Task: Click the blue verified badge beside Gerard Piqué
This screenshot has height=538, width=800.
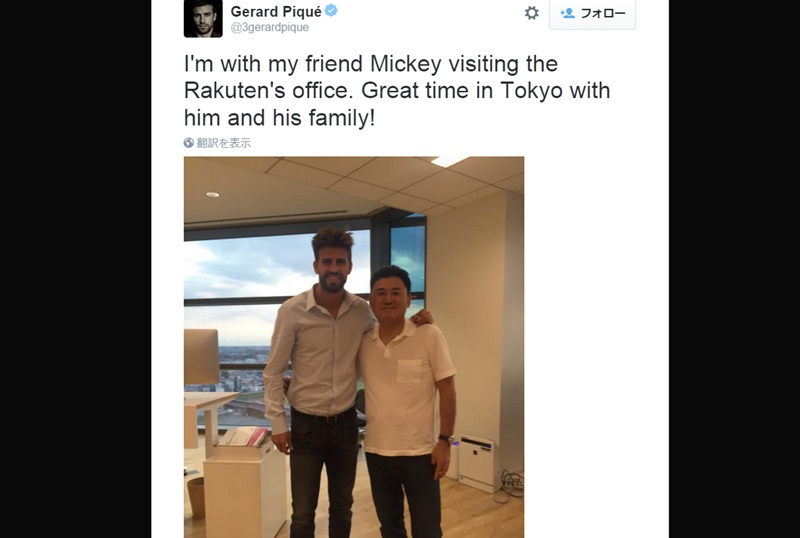Action: pos(331,10)
